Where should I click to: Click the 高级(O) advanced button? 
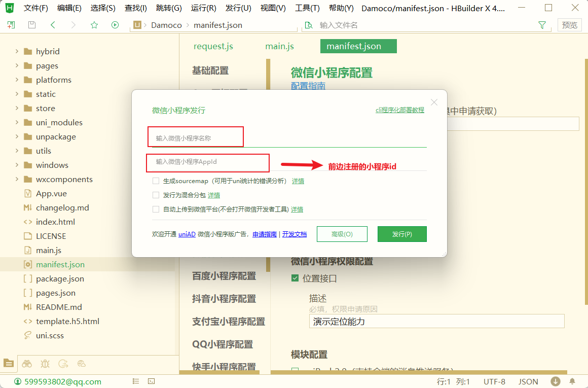point(342,234)
